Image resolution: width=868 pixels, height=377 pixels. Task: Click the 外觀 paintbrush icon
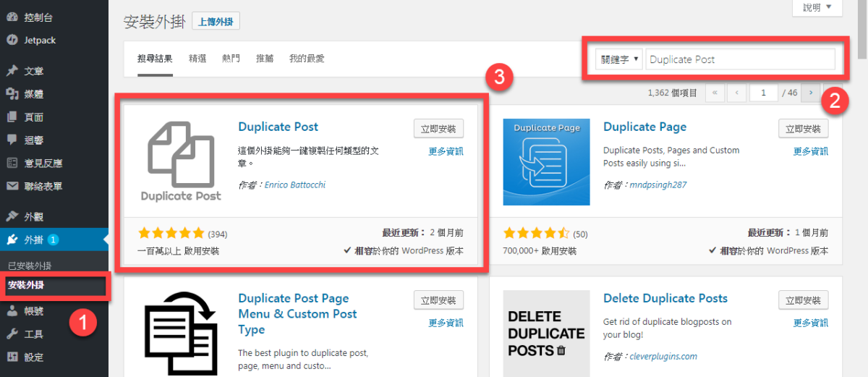[x=12, y=216]
